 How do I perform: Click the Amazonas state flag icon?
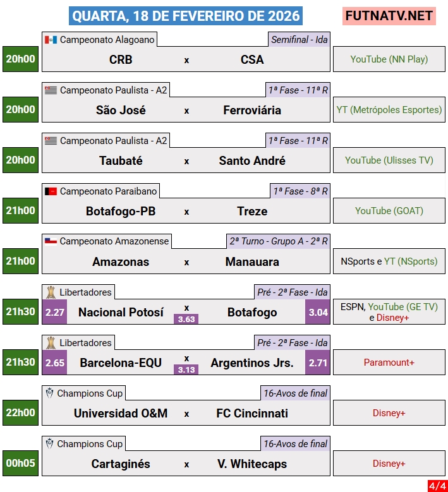51,242
